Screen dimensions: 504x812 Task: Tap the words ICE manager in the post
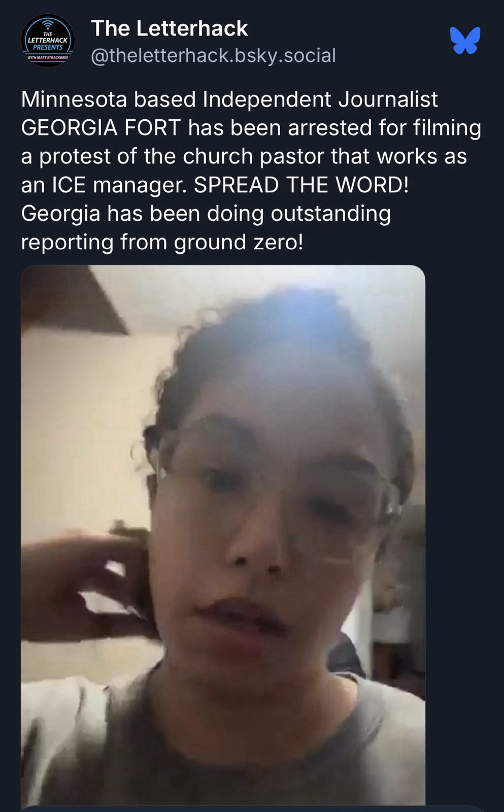tap(119, 185)
